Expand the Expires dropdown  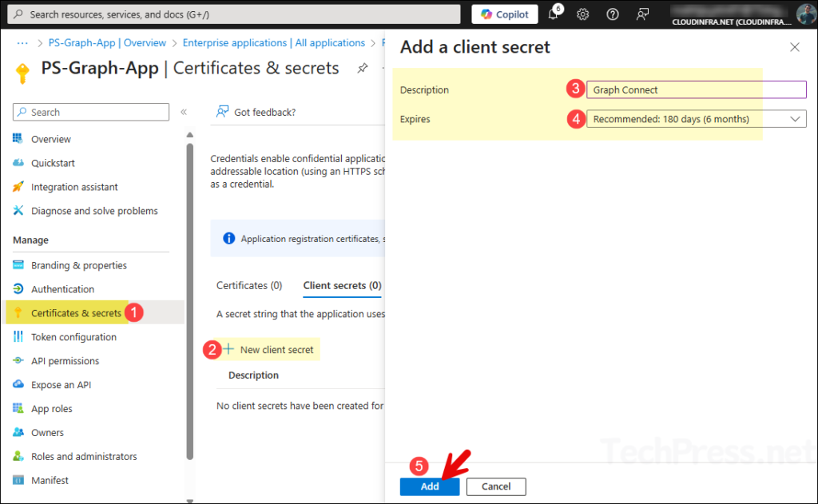tap(696, 119)
